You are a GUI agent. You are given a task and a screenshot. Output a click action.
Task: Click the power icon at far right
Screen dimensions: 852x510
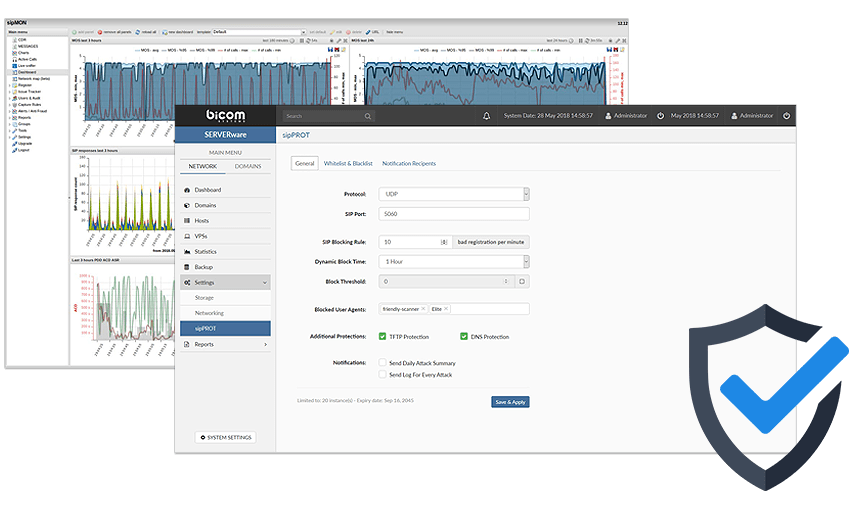click(787, 116)
